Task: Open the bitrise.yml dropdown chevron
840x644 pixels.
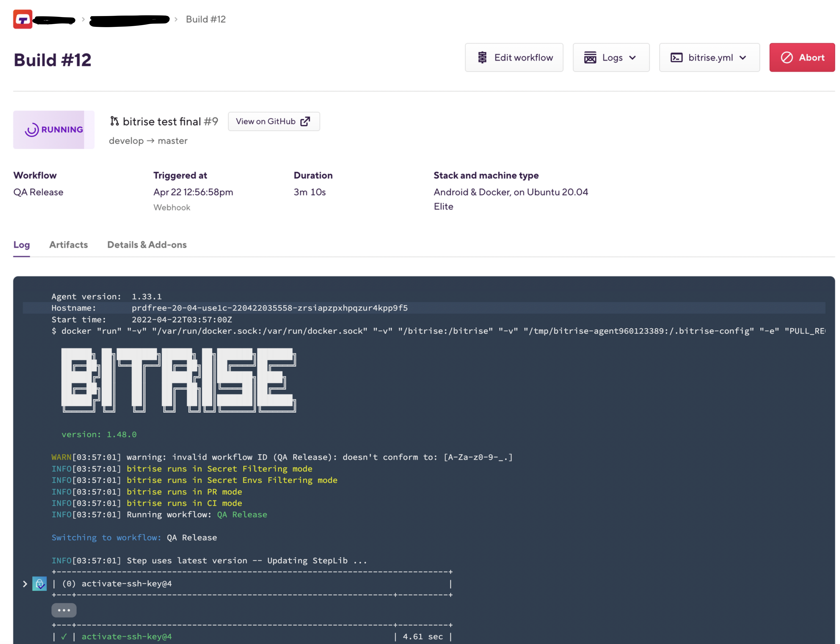Action: (742, 57)
